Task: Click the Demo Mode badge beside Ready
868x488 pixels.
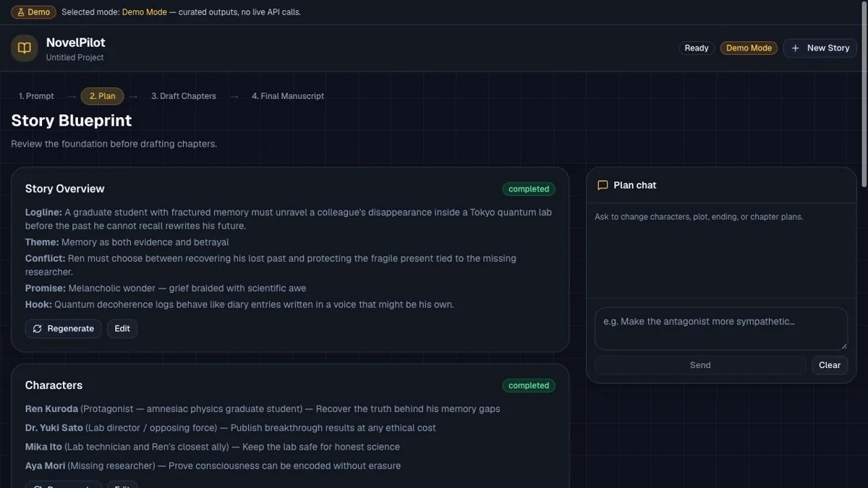Action: pos(749,48)
